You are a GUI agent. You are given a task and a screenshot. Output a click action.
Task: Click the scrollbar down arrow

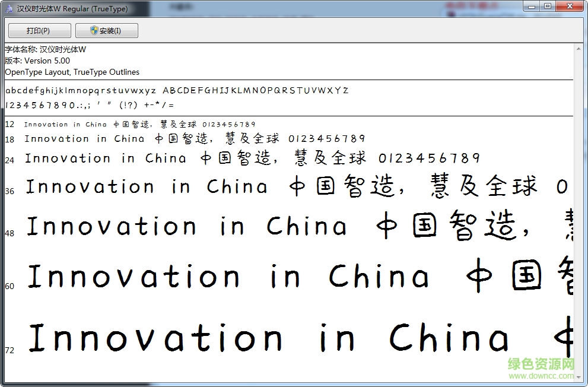coord(578,378)
